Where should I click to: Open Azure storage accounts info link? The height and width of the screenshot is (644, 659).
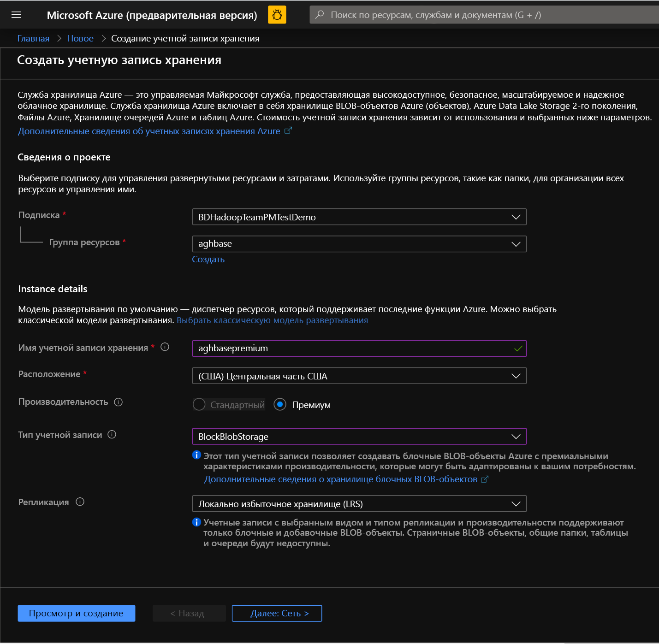[149, 131]
